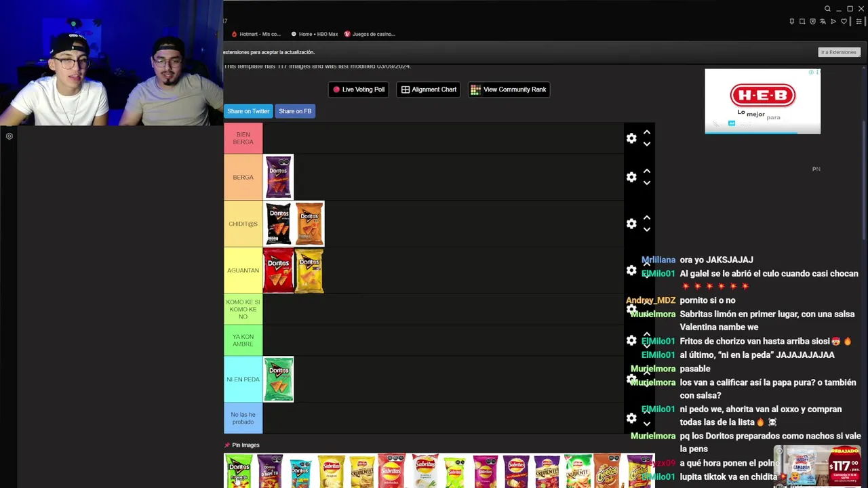Viewport: 868px width, 488px height.
Task: Move BERGA row down with arrow
Action: (647, 182)
